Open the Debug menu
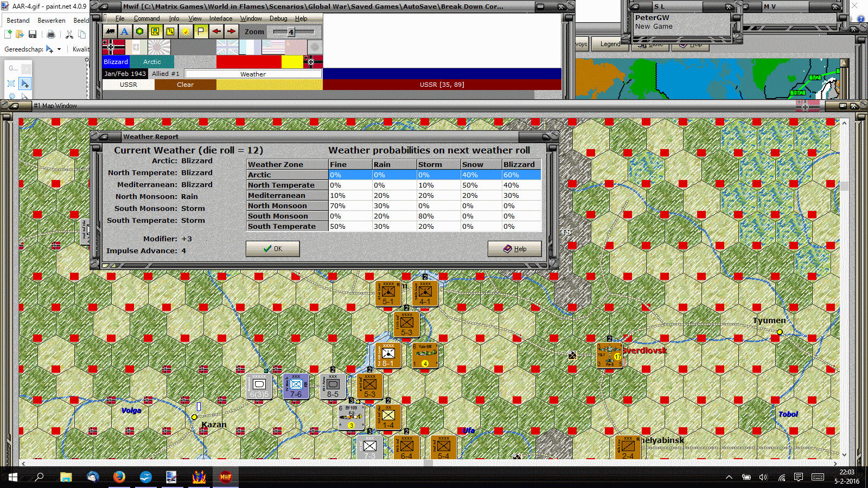 (278, 18)
